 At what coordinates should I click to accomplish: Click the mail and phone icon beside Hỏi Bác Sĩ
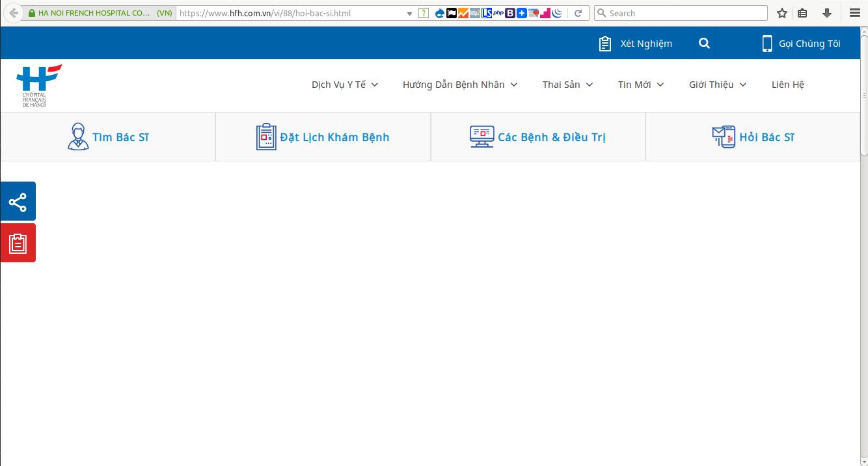pos(724,137)
